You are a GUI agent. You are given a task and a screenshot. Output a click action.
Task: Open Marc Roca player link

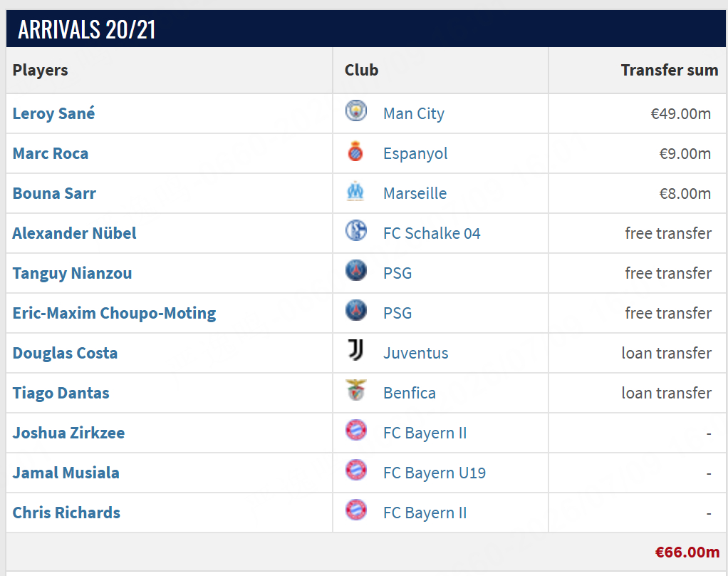coord(51,153)
